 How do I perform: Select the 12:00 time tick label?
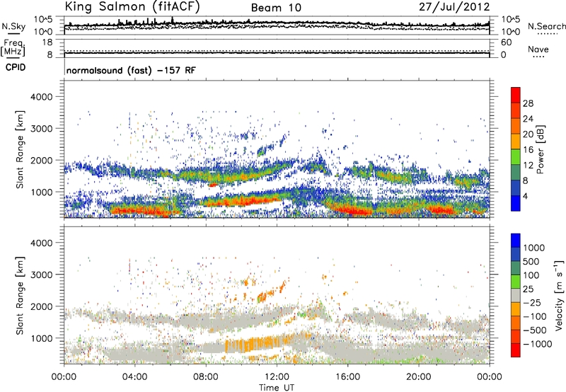[277, 377]
